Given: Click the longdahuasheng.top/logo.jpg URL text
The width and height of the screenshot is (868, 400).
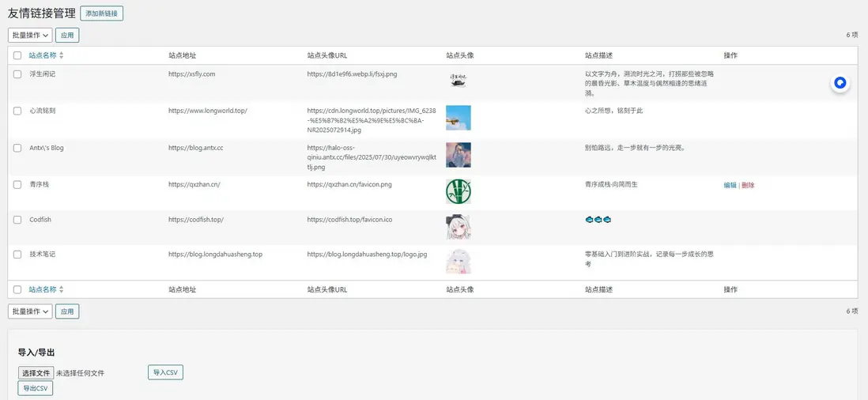Looking at the screenshot, I should point(367,255).
